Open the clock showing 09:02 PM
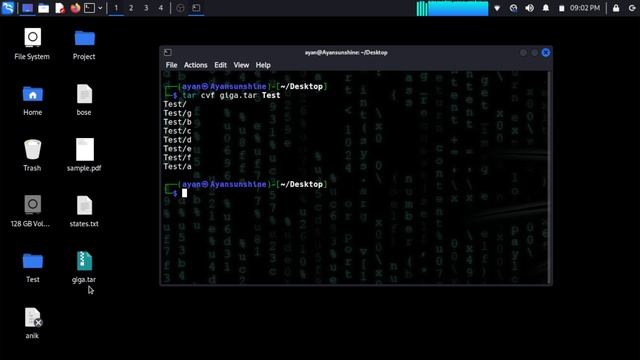The image size is (640, 360). (585, 8)
